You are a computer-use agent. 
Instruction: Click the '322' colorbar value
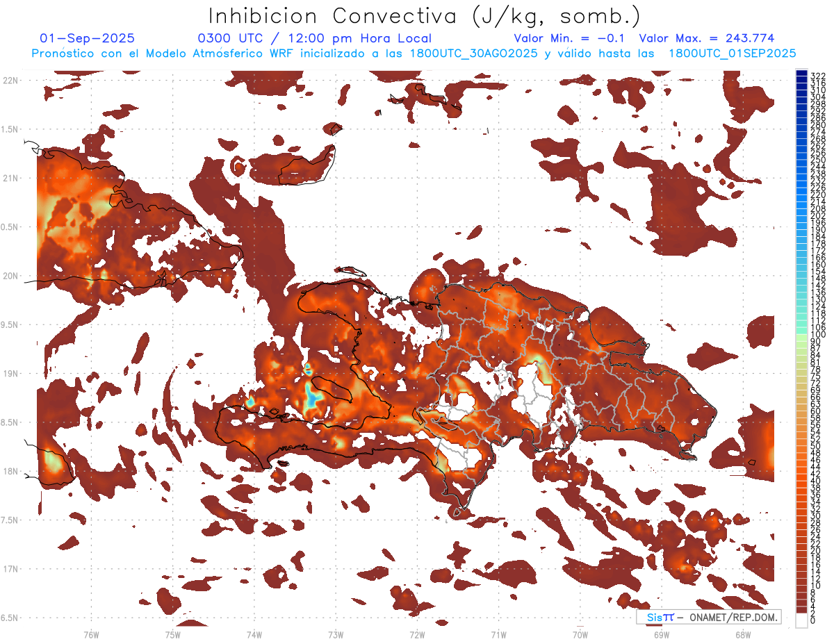pyautogui.click(x=817, y=76)
